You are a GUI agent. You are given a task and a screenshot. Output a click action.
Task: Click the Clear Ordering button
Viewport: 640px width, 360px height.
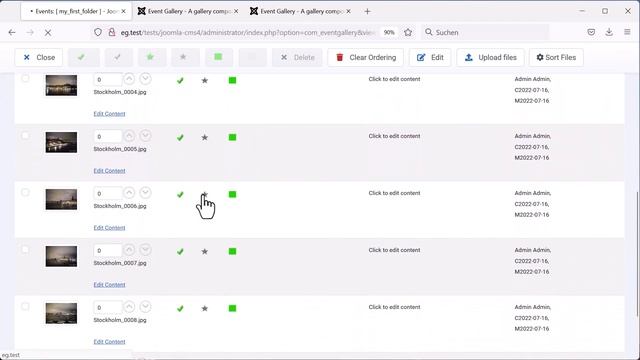(x=366, y=58)
